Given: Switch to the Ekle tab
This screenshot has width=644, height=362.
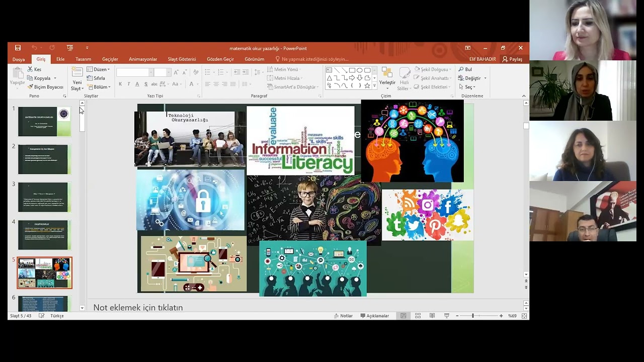Looking at the screenshot, I should 60,59.
